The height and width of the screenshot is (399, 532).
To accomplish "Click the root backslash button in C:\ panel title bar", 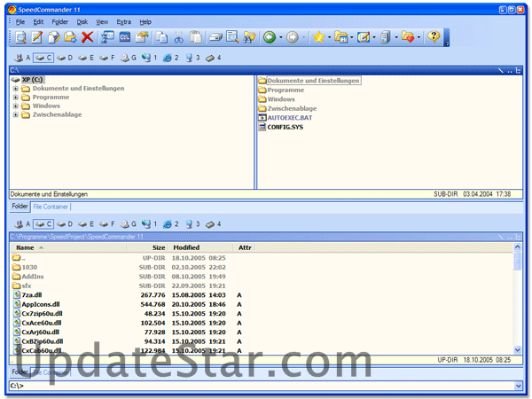I will (x=500, y=71).
